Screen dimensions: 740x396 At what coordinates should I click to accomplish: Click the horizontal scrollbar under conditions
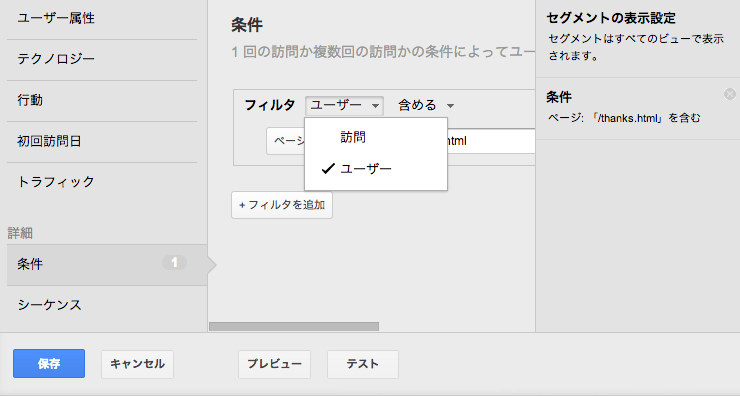(294, 327)
